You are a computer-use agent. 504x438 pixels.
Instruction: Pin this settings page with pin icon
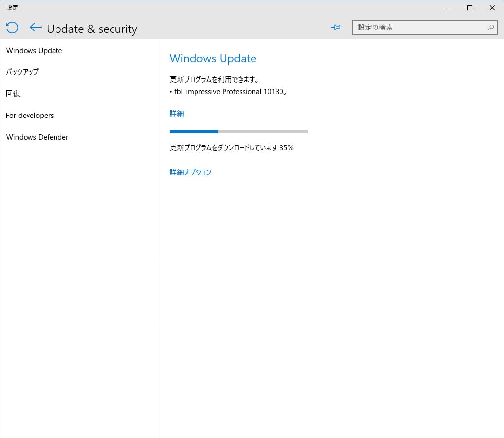tap(336, 28)
